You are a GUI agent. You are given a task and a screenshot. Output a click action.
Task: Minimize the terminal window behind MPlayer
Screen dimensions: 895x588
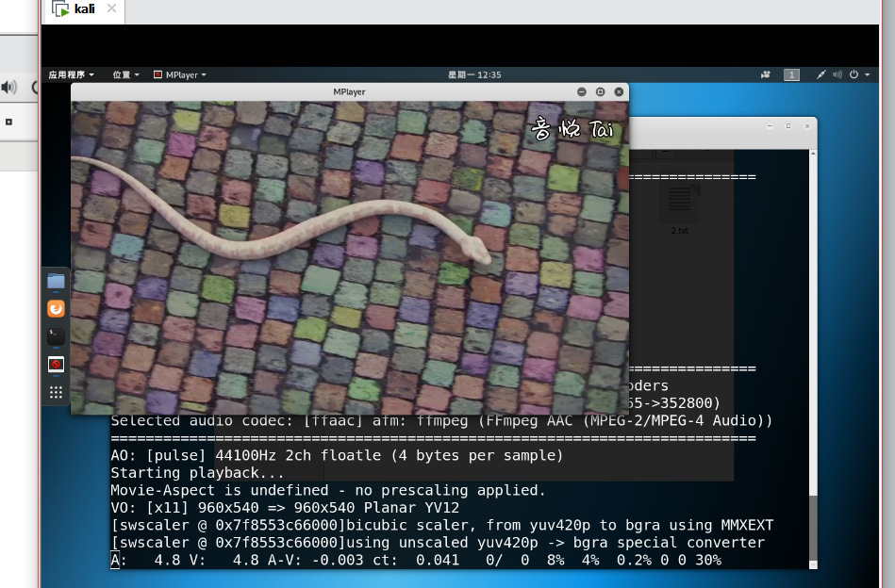click(770, 126)
